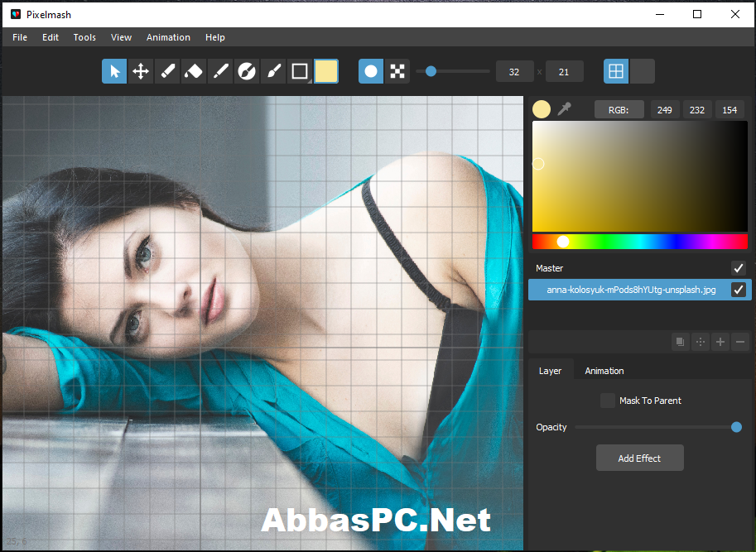The height and width of the screenshot is (552, 756).
Task: Click the Add Effect button
Action: [x=640, y=458]
